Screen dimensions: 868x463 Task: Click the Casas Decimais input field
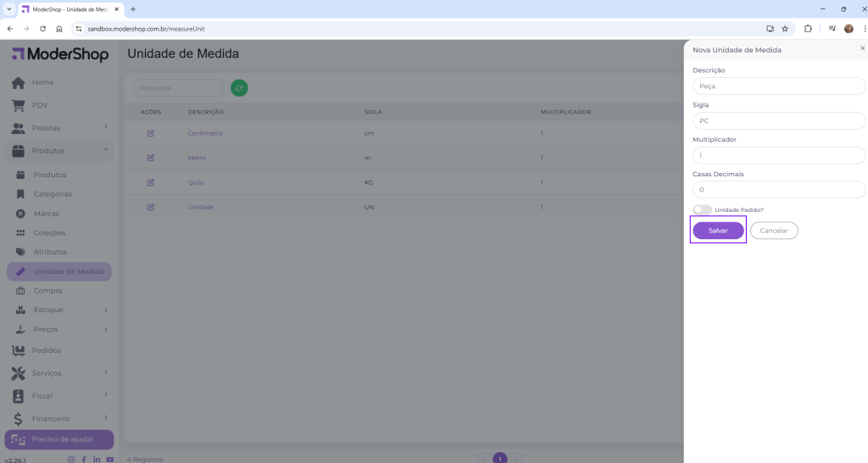[778, 189]
